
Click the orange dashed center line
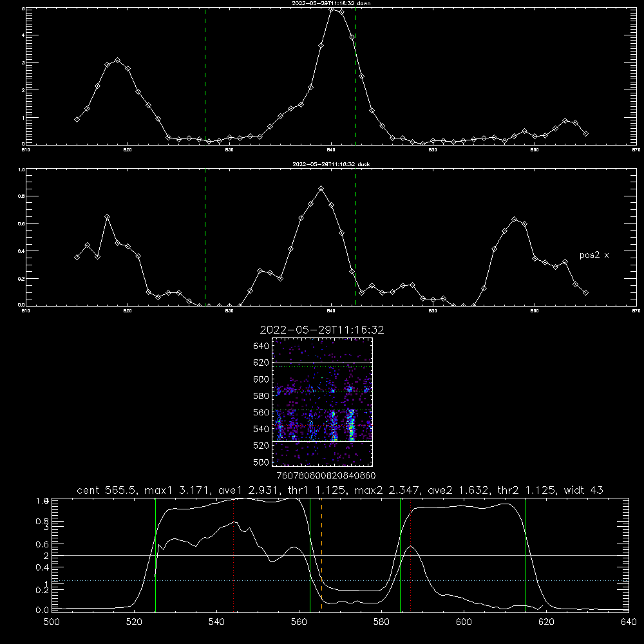[x=321, y=555]
